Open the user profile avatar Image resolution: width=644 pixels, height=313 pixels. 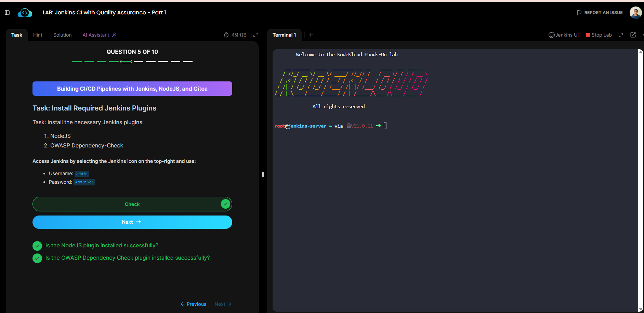[x=635, y=13]
